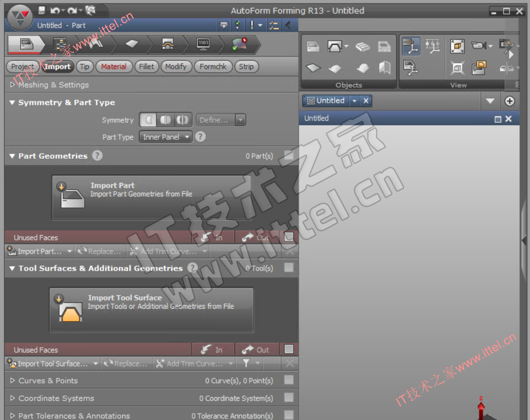The width and height of the screenshot is (530, 420).
Task: Open the Formchk tab
Action: coord(213,66)
